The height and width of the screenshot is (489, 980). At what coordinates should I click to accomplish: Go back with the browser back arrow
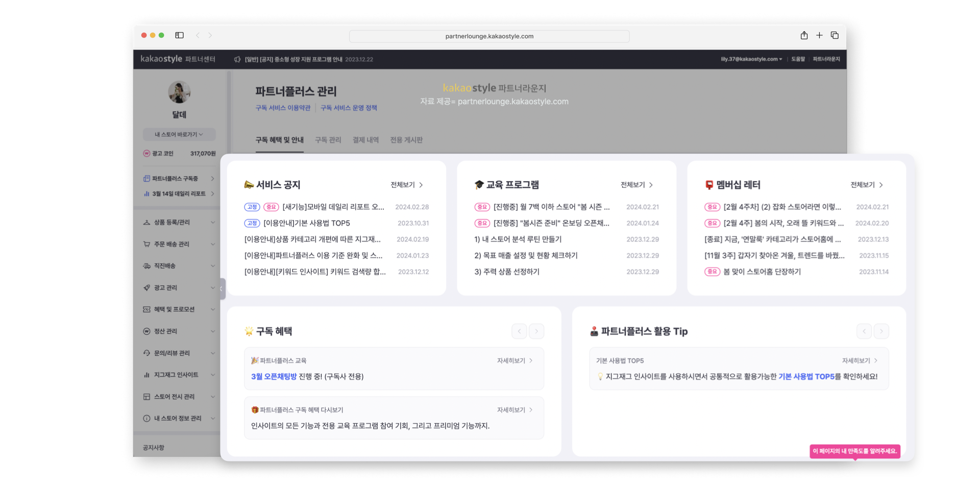(198, 35)
